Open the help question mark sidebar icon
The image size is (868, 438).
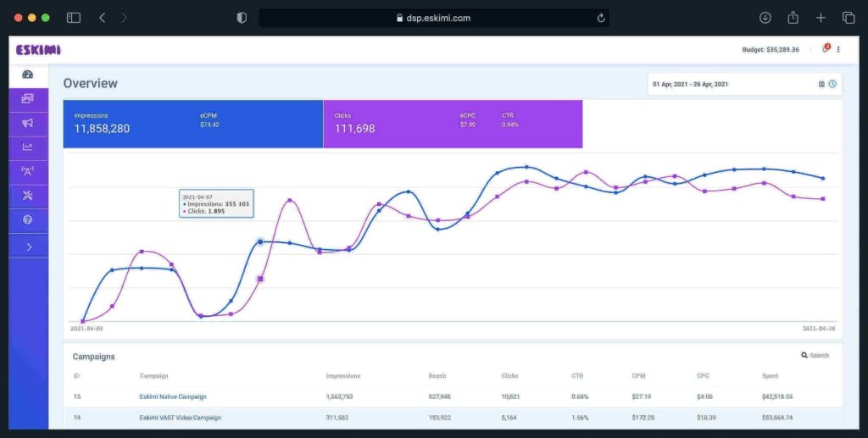(27, 219)
